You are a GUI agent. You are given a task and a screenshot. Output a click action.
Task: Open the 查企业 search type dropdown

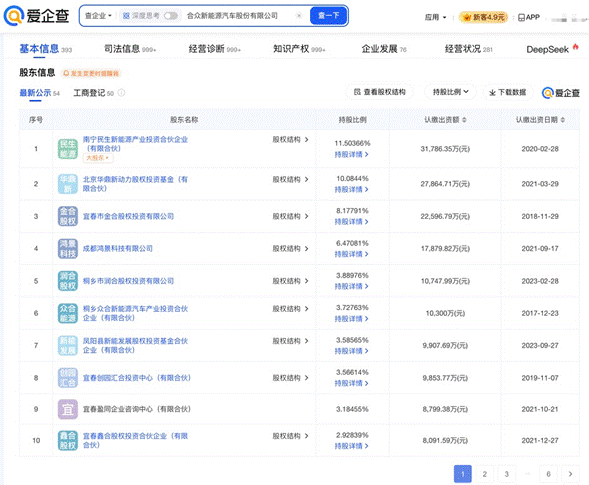pos(98,16)
